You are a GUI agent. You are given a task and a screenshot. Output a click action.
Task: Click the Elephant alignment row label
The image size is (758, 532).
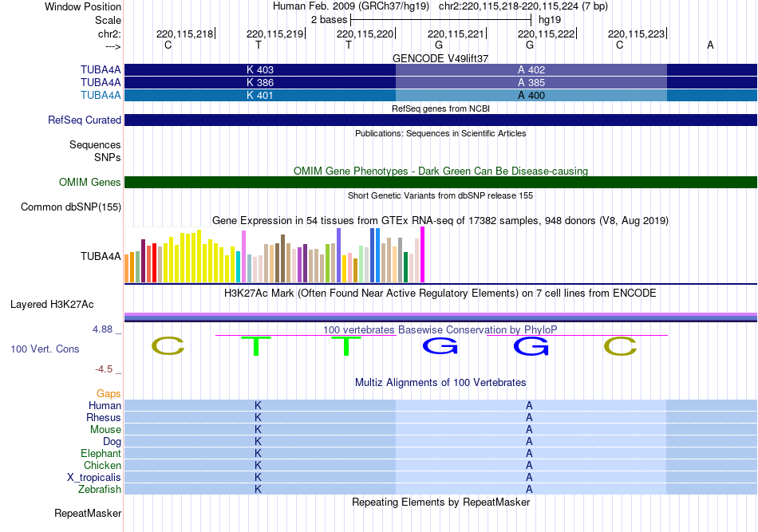tap(101, 453)
